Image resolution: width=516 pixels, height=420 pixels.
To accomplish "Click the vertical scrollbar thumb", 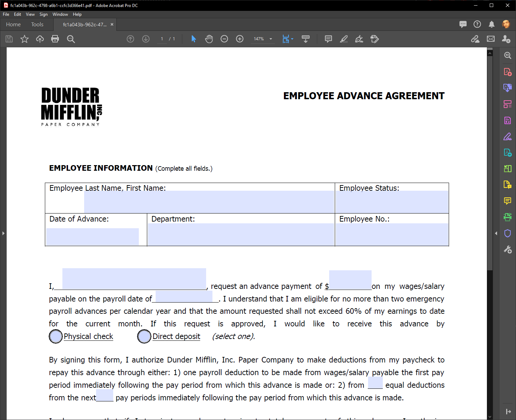I will 490,163.
